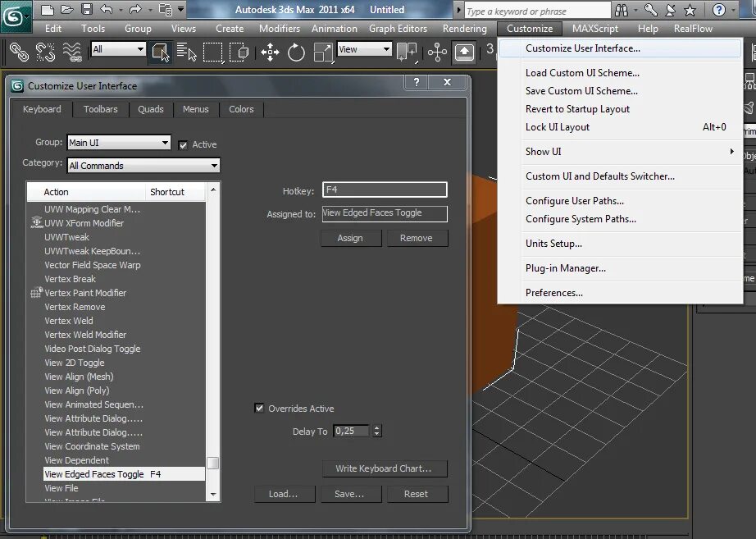Click the Shortcut column header
Image resolution: width=756 pixels, height=539 pixels.
[175, 192]
